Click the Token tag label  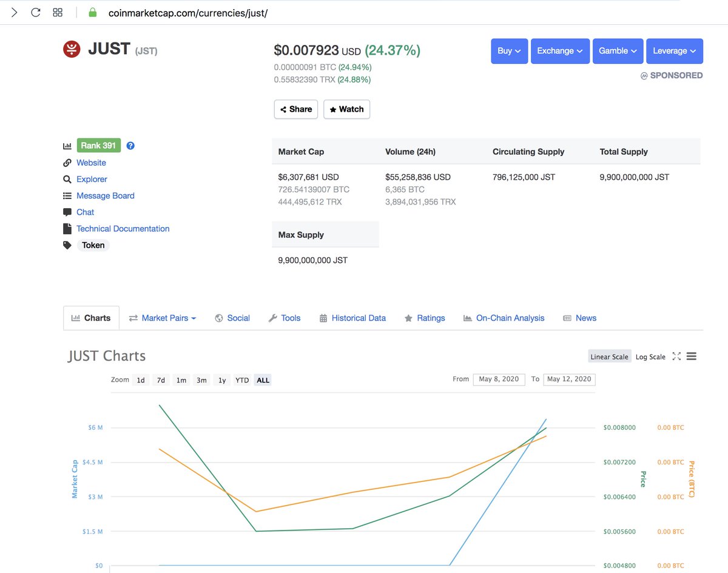click(93, 245)
